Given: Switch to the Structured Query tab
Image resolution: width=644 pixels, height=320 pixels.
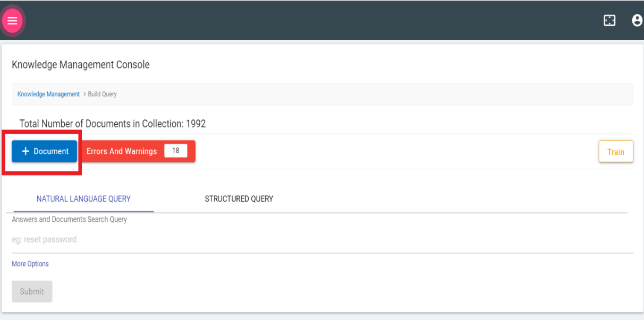Looking at the screenshot, I should coord(239,198).
